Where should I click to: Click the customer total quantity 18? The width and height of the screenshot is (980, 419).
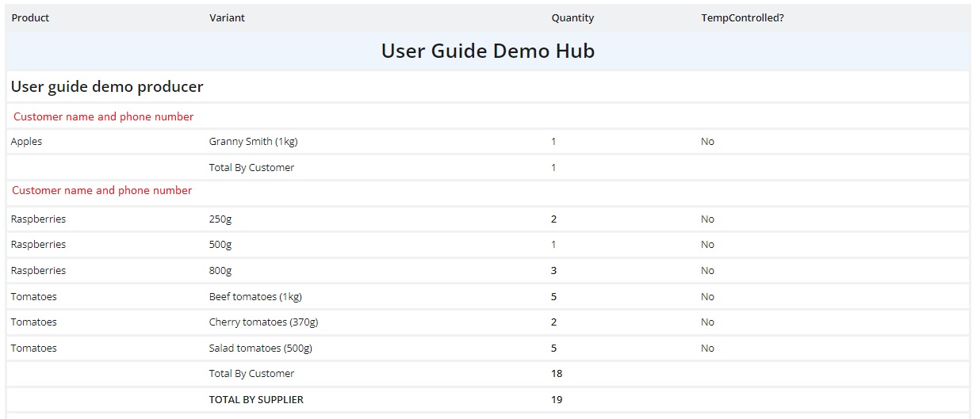click(557, 374)
